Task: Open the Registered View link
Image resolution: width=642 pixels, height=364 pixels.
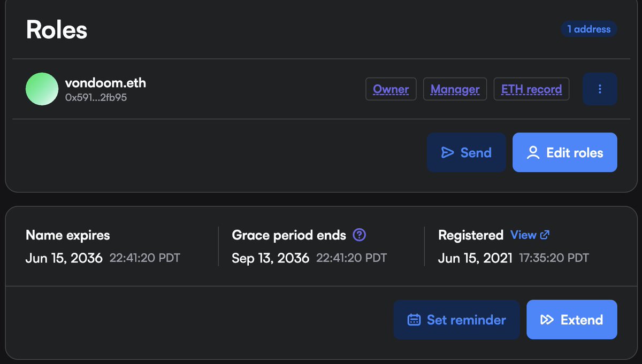Action: 523,235
